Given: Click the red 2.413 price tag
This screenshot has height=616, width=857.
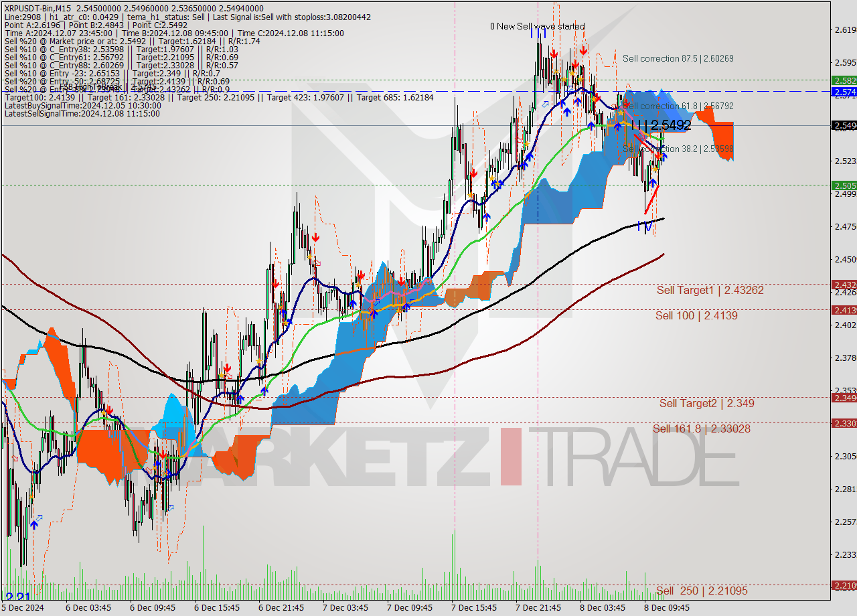Looking at the screenshot, I should 844,310.
